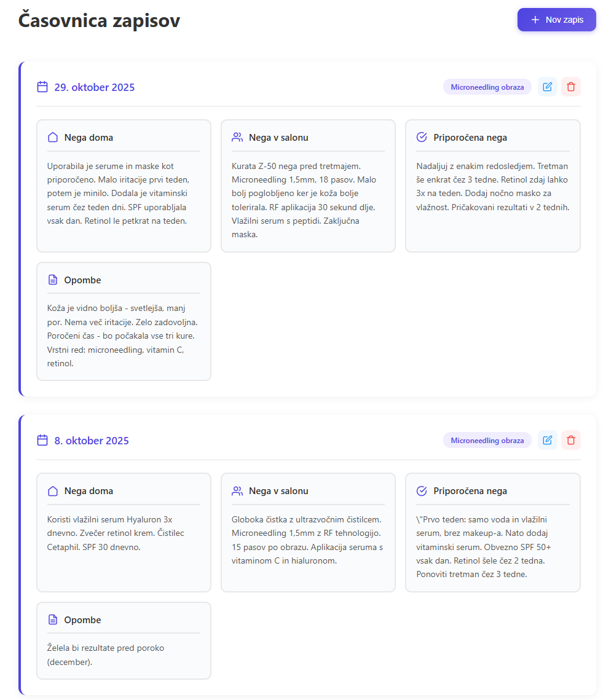Click document icon in first Opombe card

tap(53, 280)
